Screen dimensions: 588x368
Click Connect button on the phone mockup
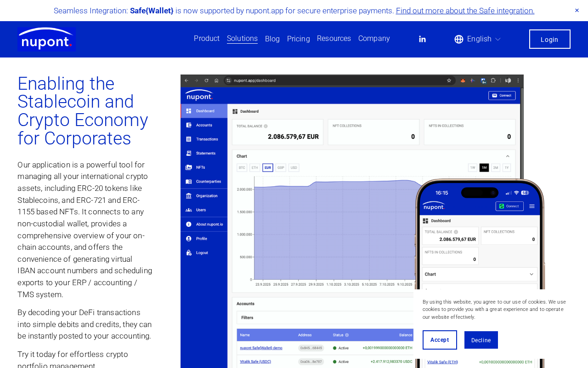click(509, 206)
